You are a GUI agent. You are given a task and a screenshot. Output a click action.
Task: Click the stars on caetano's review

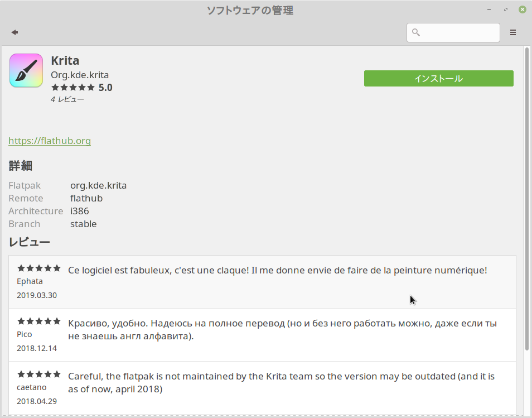[x=38, y=374]
